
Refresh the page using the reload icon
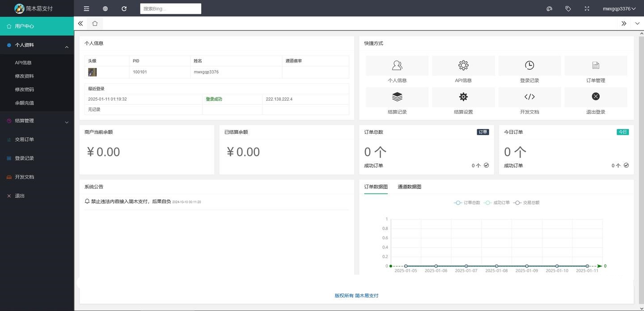coord(124,8)
